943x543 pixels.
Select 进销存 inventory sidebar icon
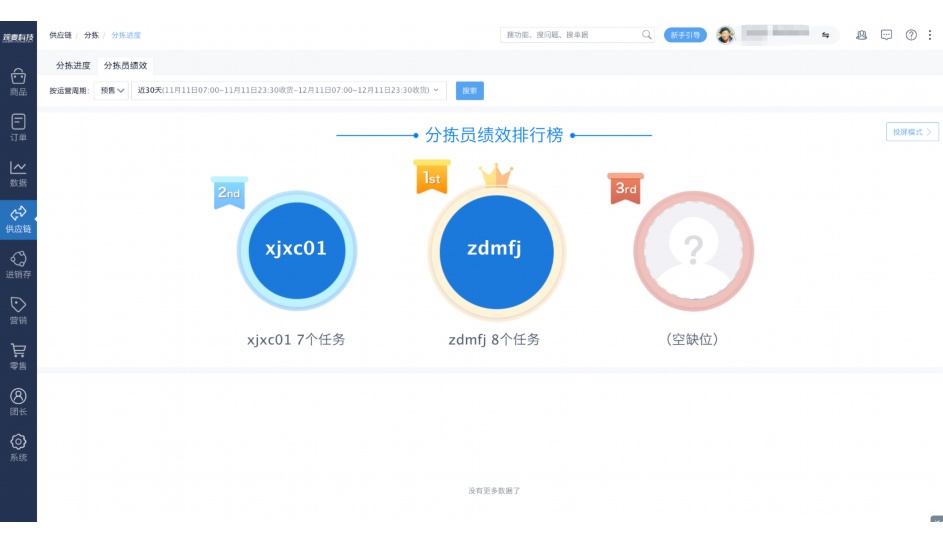18,264
